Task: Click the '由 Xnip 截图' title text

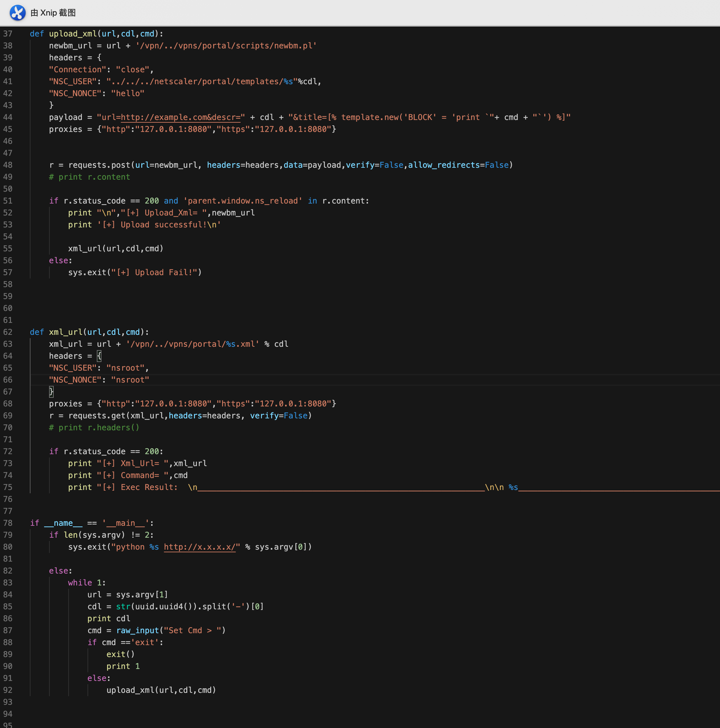Action: pos(53,13)
